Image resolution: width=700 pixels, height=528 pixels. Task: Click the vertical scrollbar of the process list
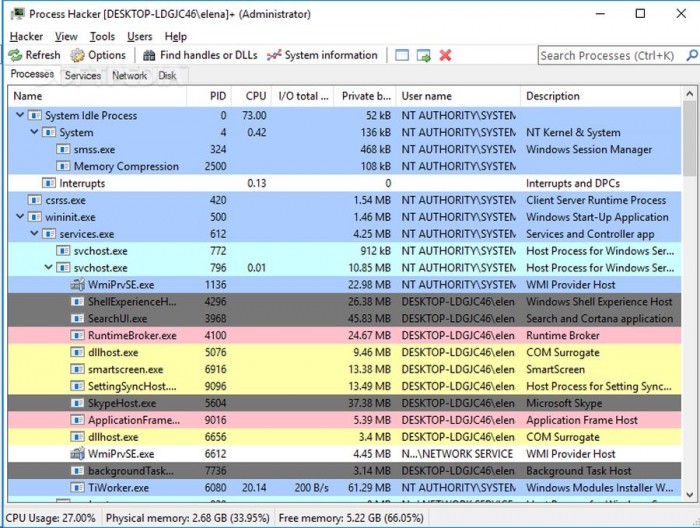tap(689, 300)
